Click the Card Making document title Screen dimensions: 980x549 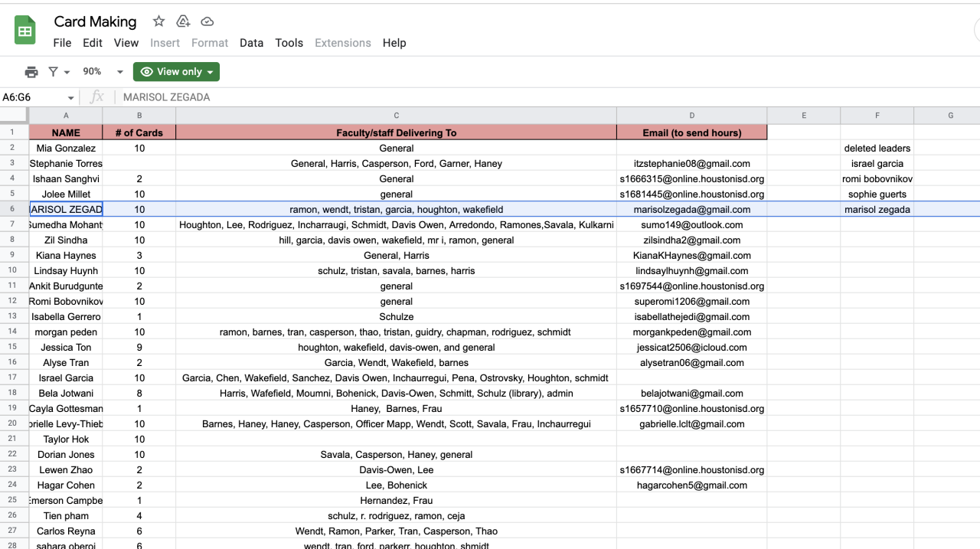coord(95,21)
